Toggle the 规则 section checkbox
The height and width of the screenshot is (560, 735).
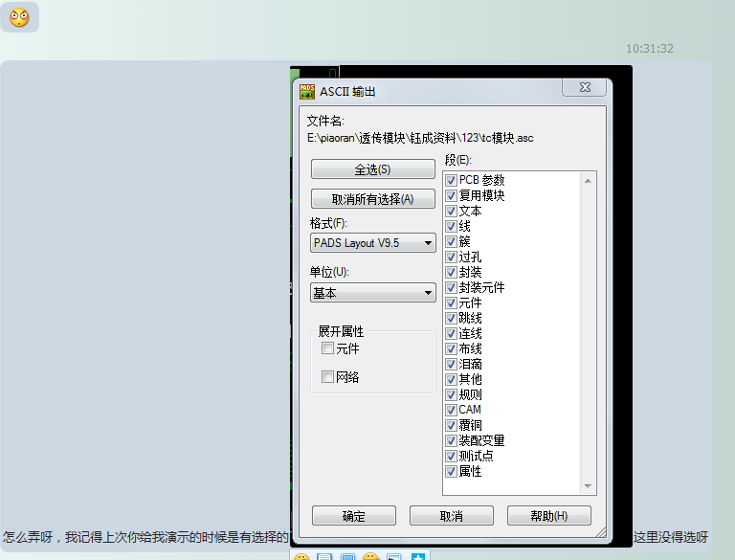(x=451, y=394)
